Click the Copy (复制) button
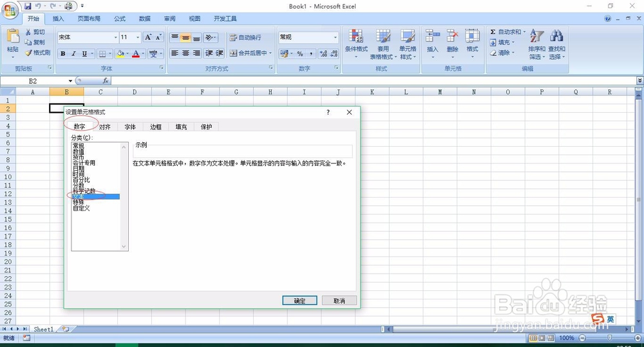 (x=35, y=42)
